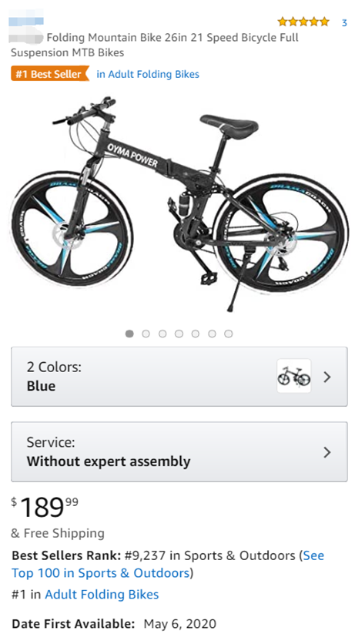Click the product title text
Screen dimensions: 355x644
pyautogui.click(x=155, y=45)
